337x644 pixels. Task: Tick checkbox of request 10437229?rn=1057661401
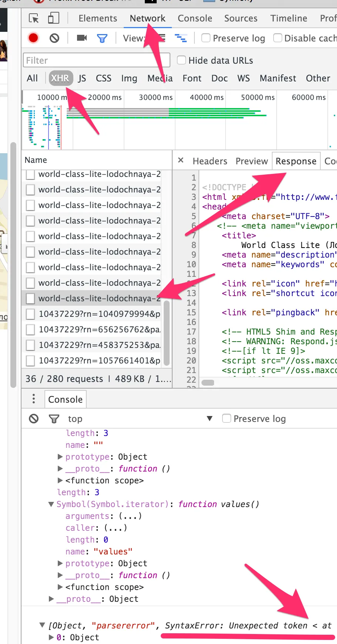coord(30,360)
